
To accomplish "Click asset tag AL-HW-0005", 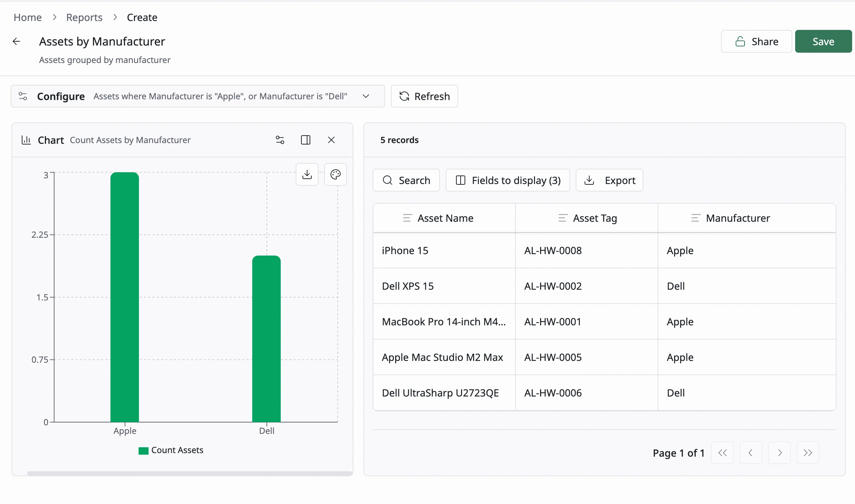I will tap(553, 357).
